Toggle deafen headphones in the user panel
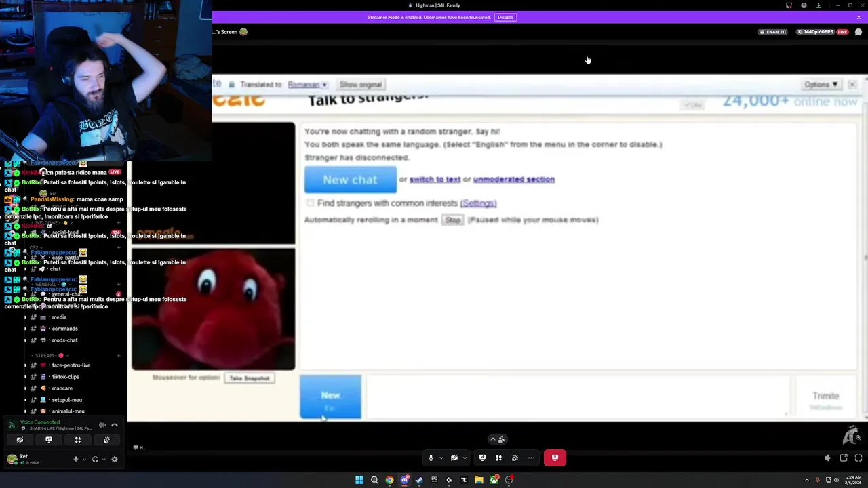This screenshot has width=868, height=488. [x=95, y=459]
